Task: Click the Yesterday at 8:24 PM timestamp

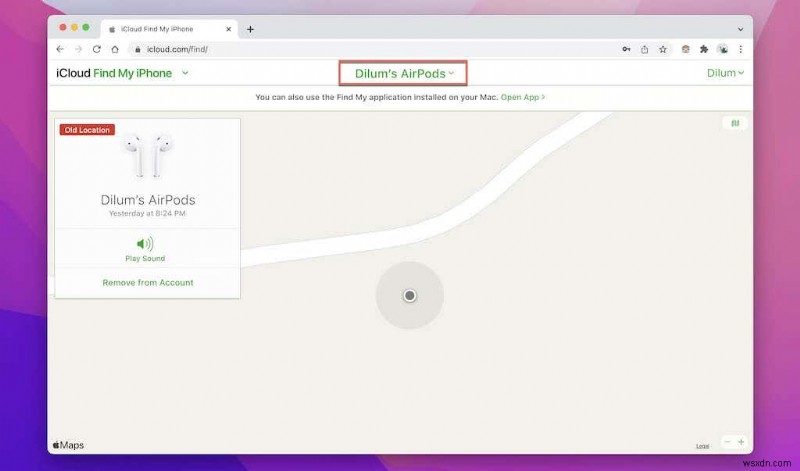Action: (147, 213)
